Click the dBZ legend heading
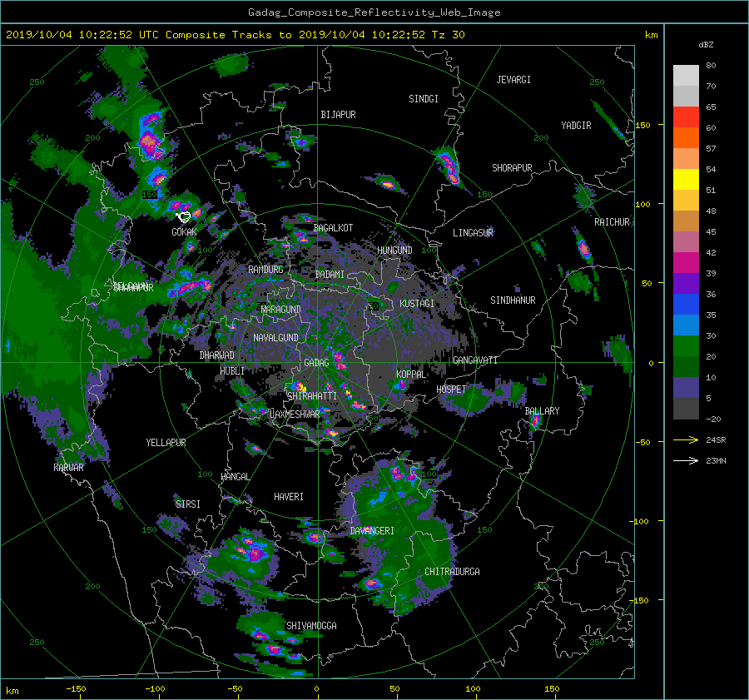Screen dimensions: 749x700 pyautogui.click(x=706, y=45)
